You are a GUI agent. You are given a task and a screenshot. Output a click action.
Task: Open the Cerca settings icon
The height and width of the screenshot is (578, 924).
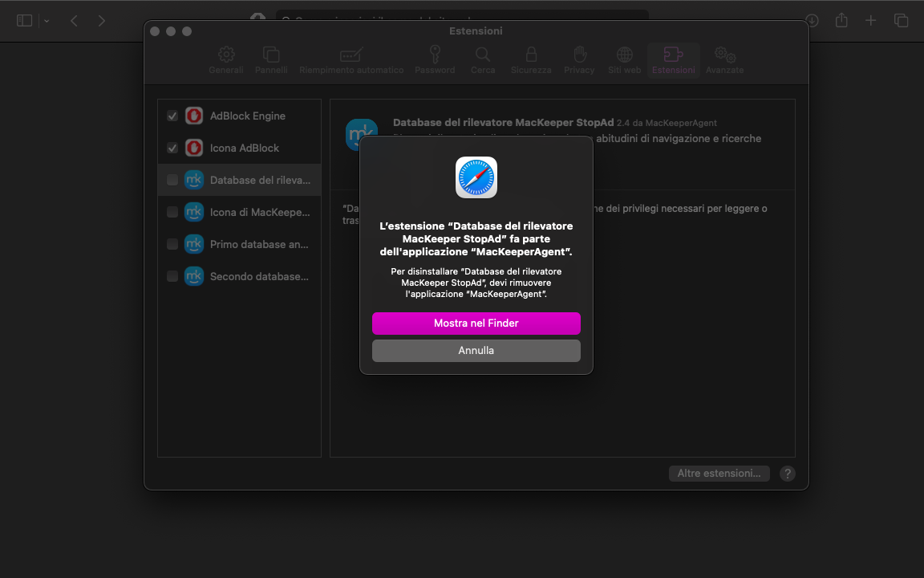point(483,59)
